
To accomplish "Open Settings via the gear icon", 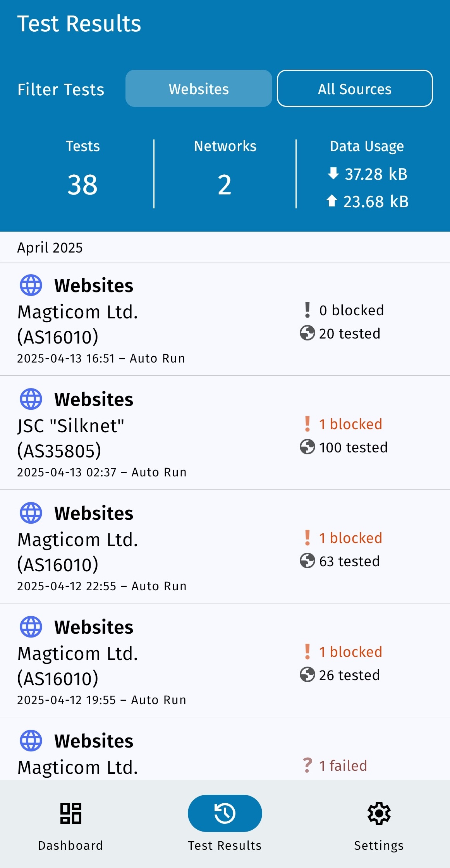I will (379, 813).
